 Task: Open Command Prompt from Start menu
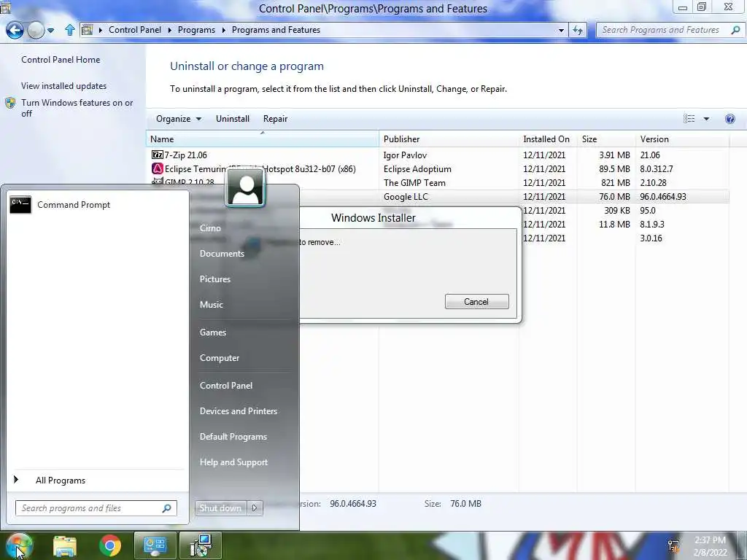pos(98,205)
